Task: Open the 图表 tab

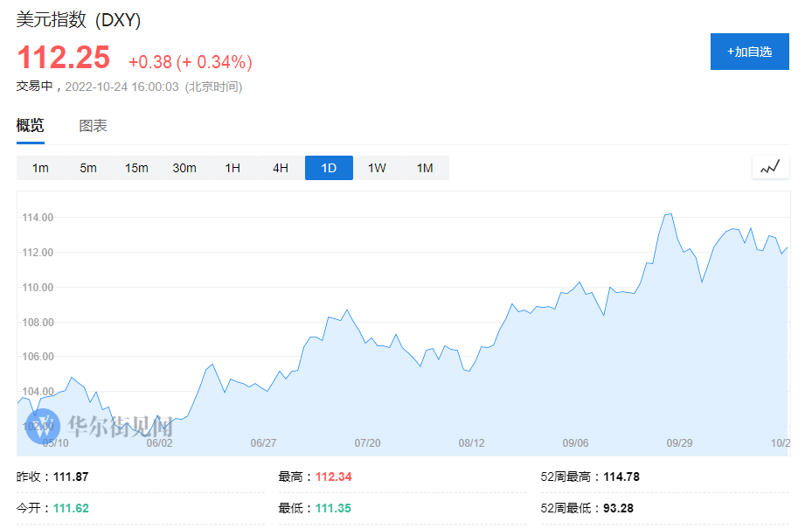Action: pos(93,126)
